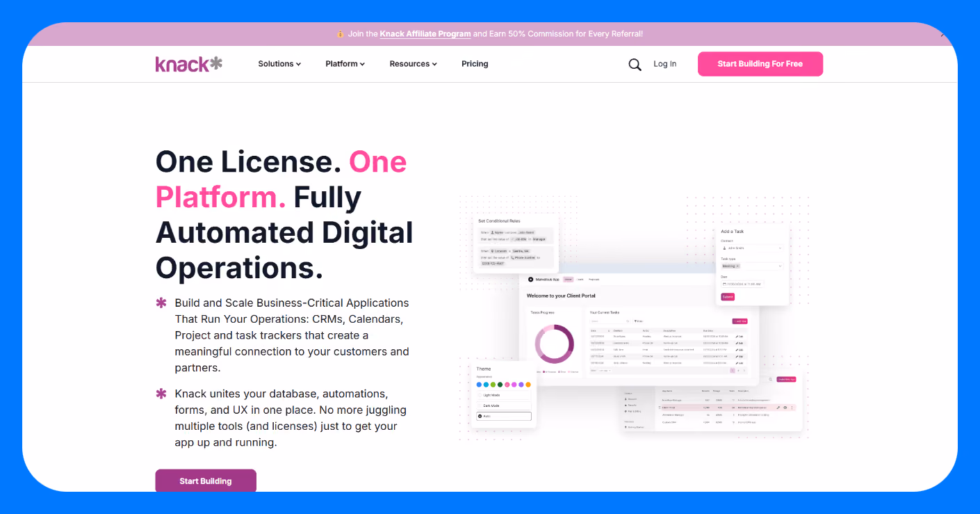Open site search via the magnifier icon
The width and height of the screenshot is (980, 514).
[x=635, y=64]
